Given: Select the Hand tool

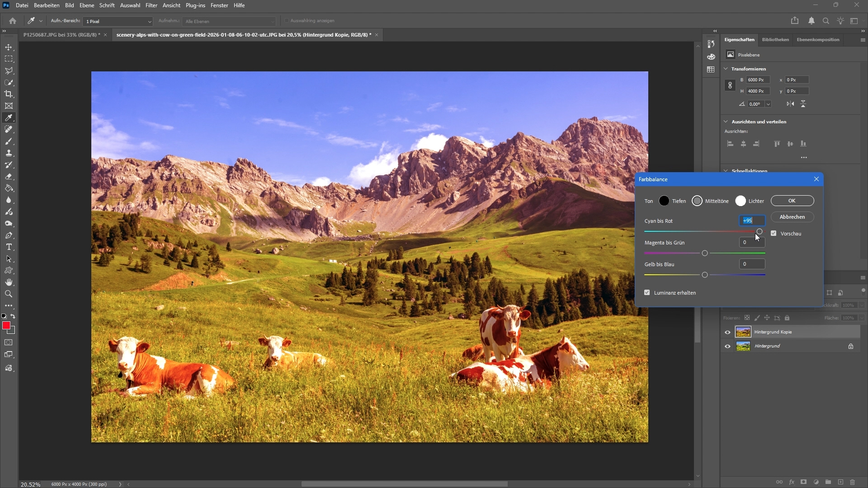Looking at the screenshot, I should click(9, 282).
